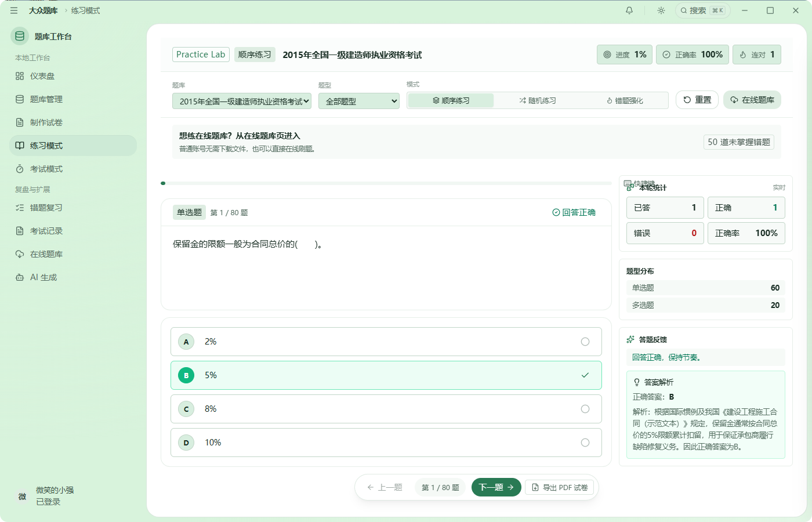The width and height of the screenshot is (812, 522).
Task: Click the 已答 1 stat box
Action: click(x=665, y=208)
